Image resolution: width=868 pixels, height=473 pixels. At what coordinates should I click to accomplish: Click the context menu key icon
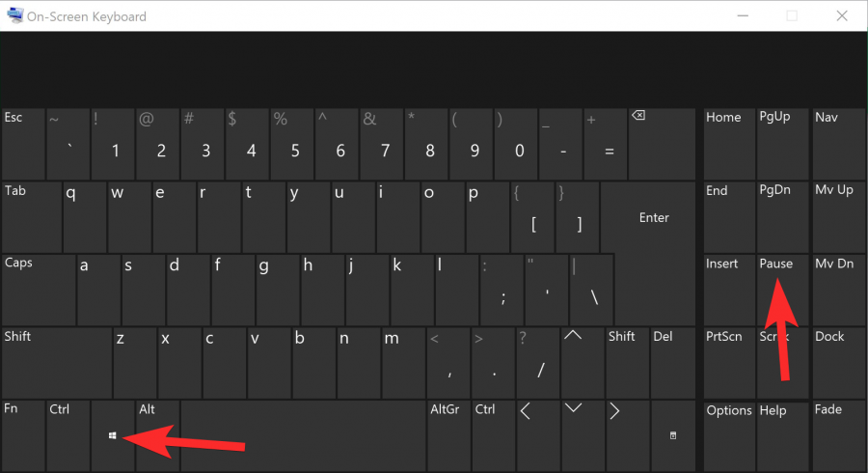point(673,435)
